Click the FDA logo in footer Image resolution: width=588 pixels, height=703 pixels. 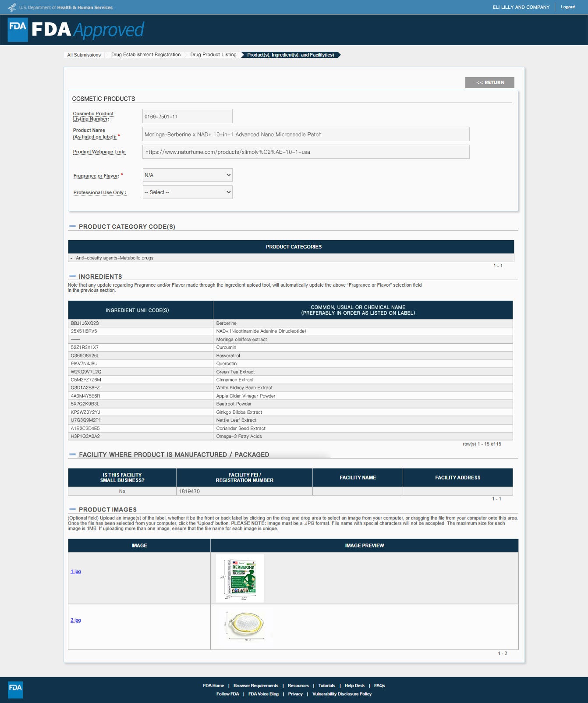[x=15, y=689]
